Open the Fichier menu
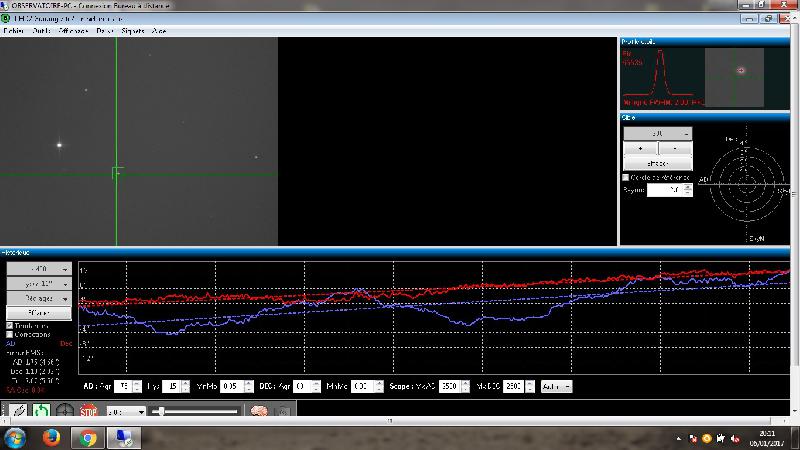 (x=14, y=31)
